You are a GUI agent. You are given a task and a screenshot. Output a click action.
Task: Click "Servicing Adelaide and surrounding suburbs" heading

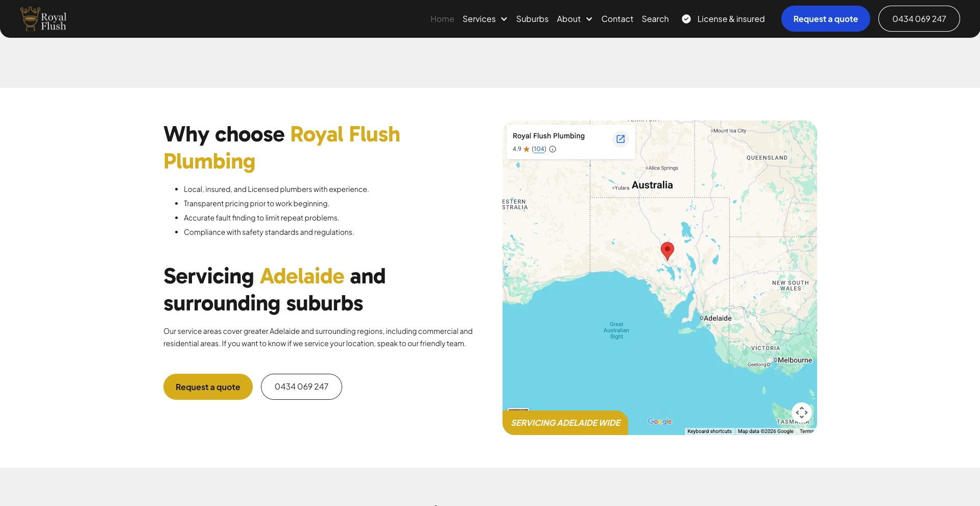[275, 290]
